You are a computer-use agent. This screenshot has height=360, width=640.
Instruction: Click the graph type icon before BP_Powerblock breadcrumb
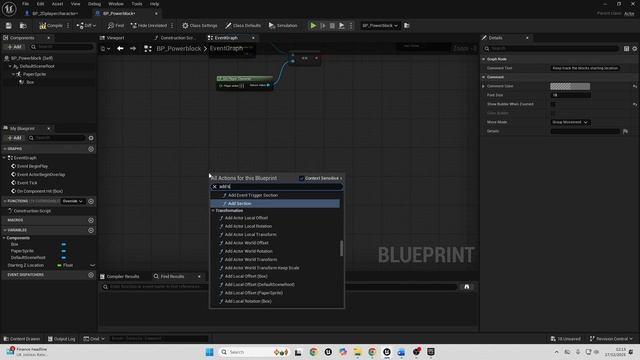point(148,49)
